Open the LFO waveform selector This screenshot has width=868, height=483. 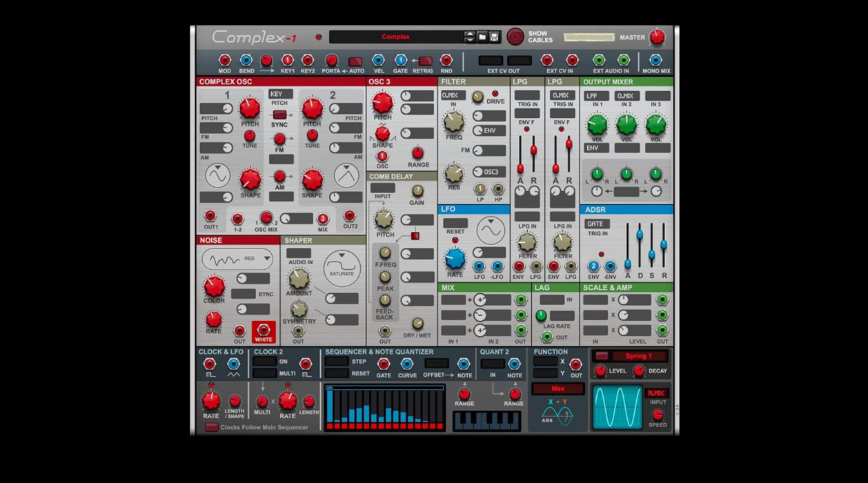[x=491, y=230]
